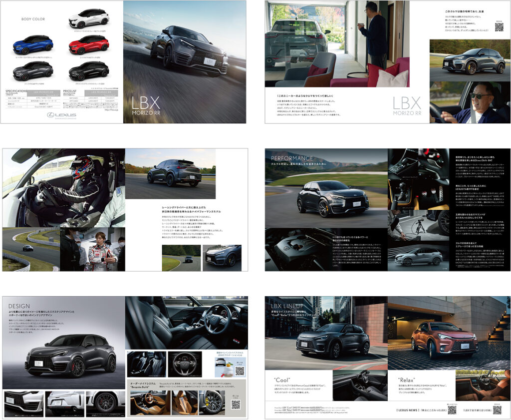
Task: Click the PRICE LIST table heading
Action: click(70, 91)
